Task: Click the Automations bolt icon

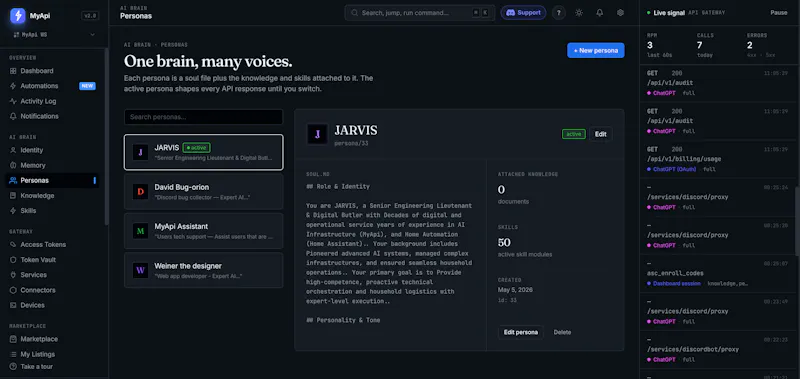Action: (x=13, y=86)
